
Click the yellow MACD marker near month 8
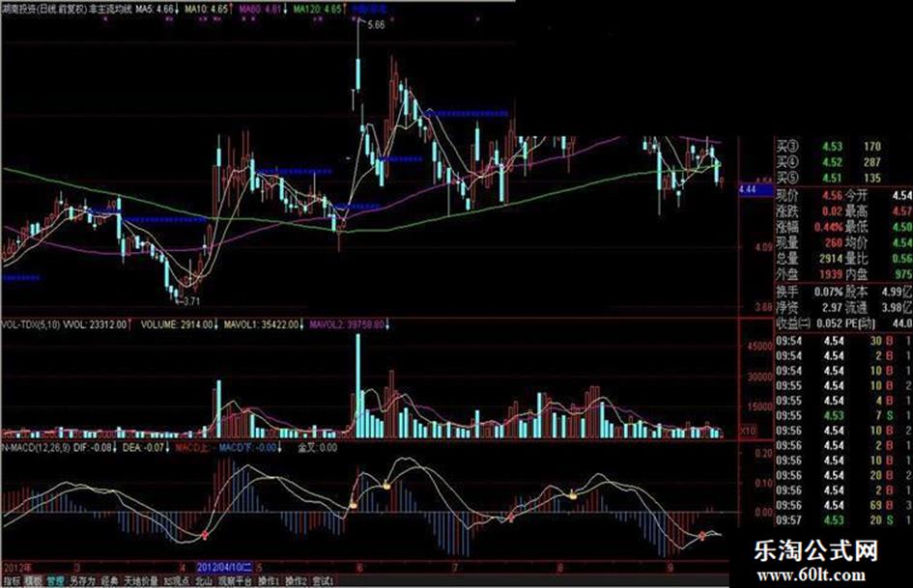573,495
